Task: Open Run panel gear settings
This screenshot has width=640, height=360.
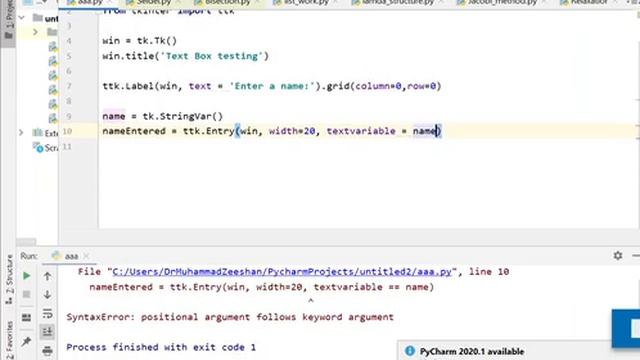Action: click(x=618, y=256)
